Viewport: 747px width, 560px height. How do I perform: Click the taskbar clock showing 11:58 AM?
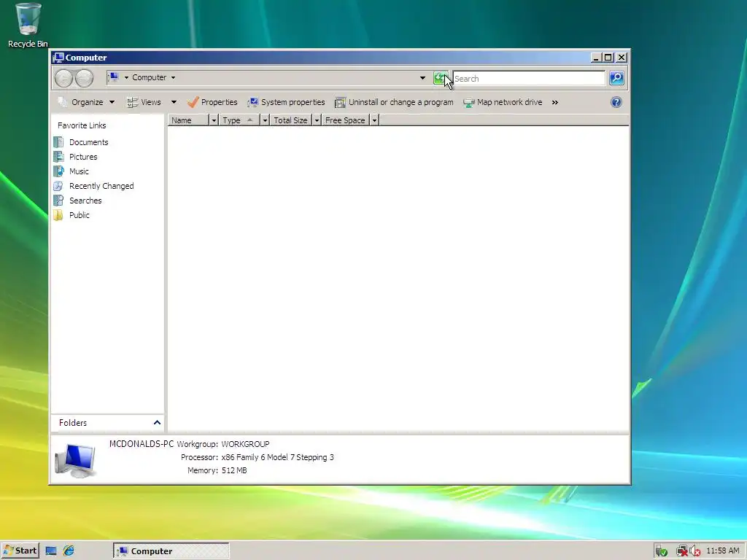coord(723,551)
